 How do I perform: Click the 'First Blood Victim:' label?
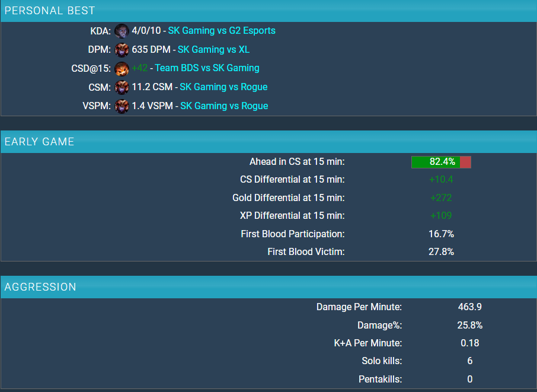(x=306, y=252)
